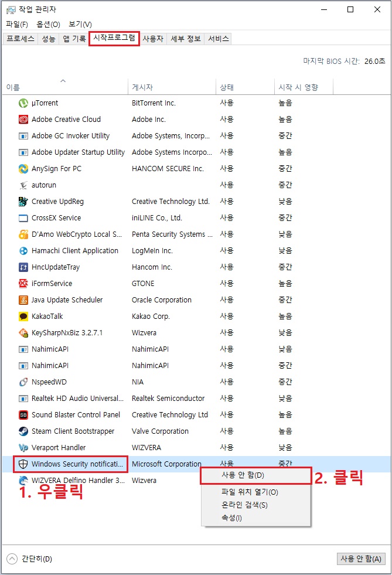Screen dimensions: 392x575
Task: Choose 파일 위치 열기(O) in context menu
Action: [x=256, y=492]
